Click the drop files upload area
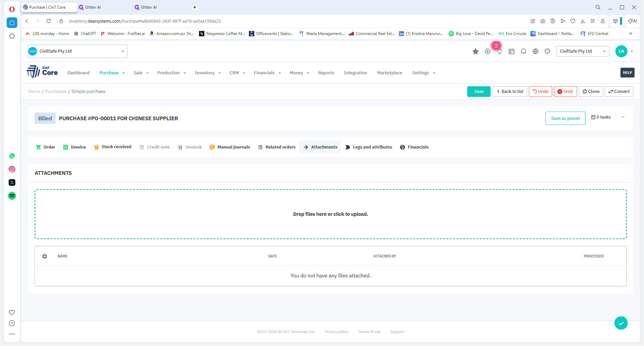The width and height of the screenshot is (644, 346). tap(330, 214)
